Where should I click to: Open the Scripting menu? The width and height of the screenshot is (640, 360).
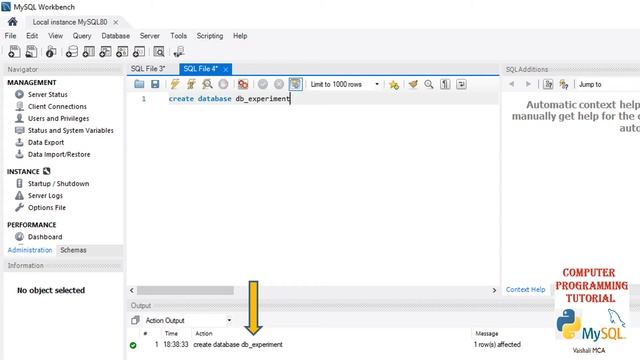(210, 36)
